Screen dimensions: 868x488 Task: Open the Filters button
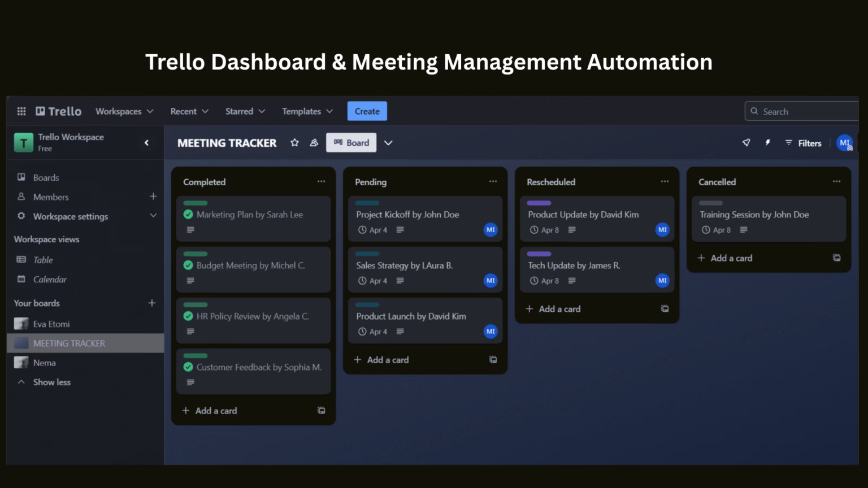803,143
